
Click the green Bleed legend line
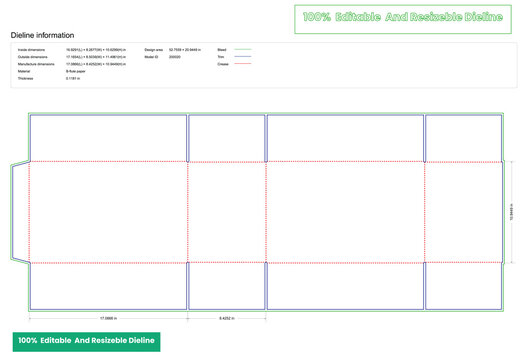point(243,50)
